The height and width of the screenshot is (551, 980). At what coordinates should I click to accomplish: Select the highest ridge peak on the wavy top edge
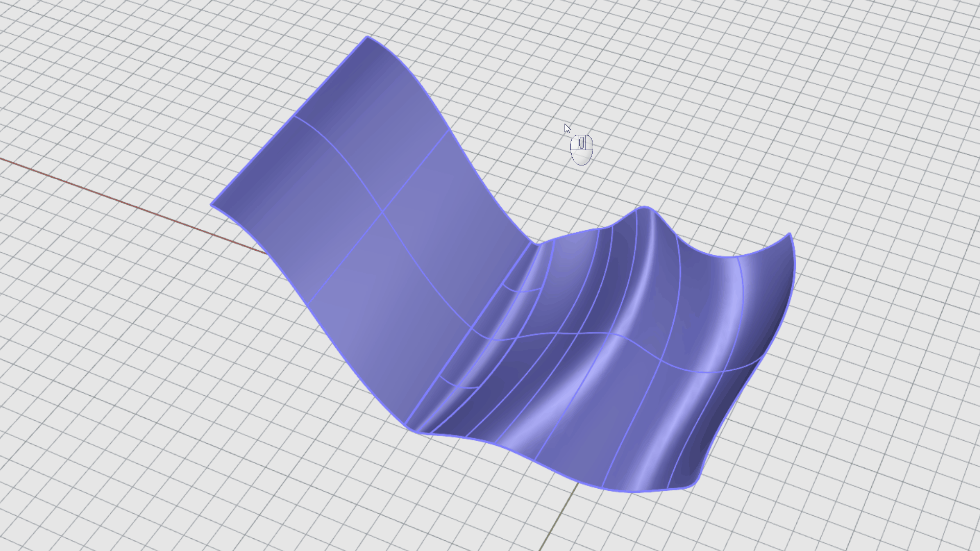coord(644,207)
